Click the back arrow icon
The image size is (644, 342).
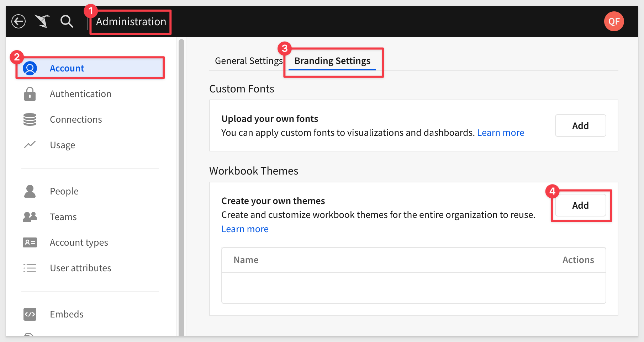pos(19,21)
